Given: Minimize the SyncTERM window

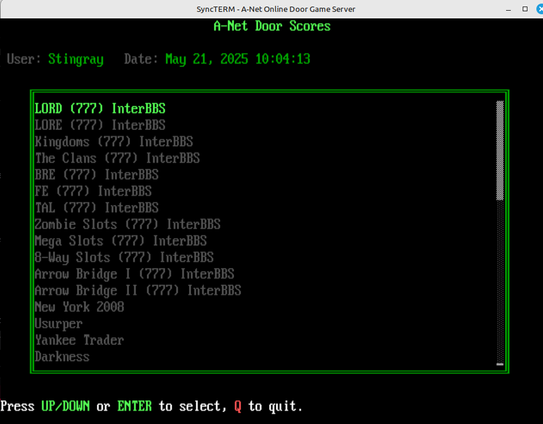Looking at the screenshot, I should [x=508, y=9].
